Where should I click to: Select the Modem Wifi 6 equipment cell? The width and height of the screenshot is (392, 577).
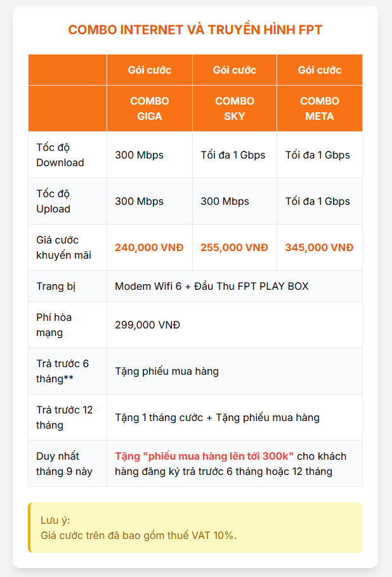(x=211, y=286)
